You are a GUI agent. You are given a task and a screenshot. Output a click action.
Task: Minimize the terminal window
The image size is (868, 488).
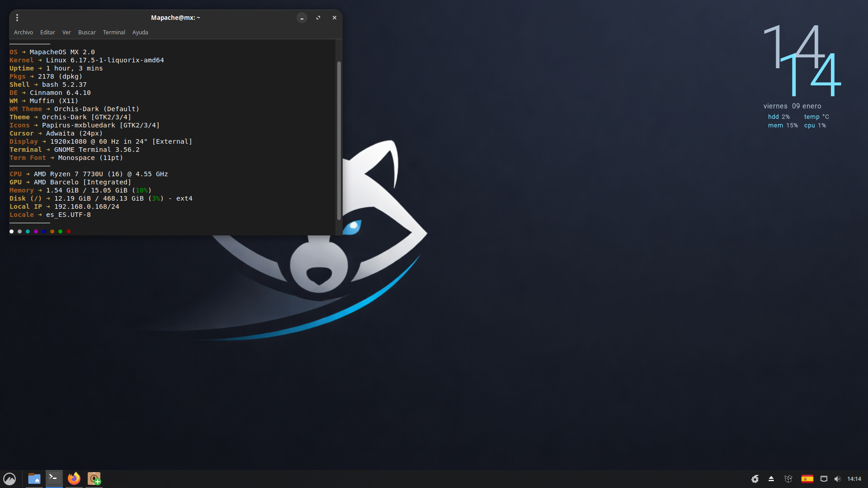[302, 18]
